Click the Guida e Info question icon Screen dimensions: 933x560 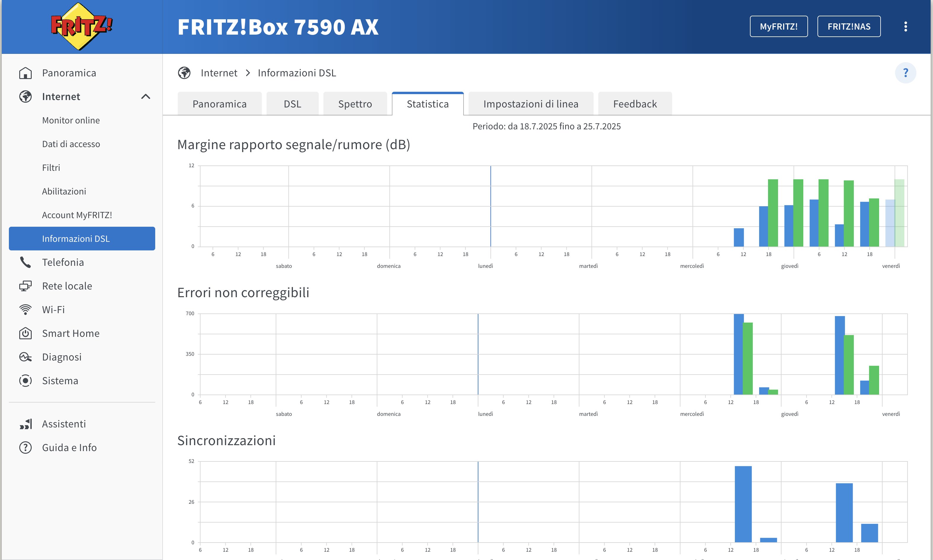tap(25, 448)
